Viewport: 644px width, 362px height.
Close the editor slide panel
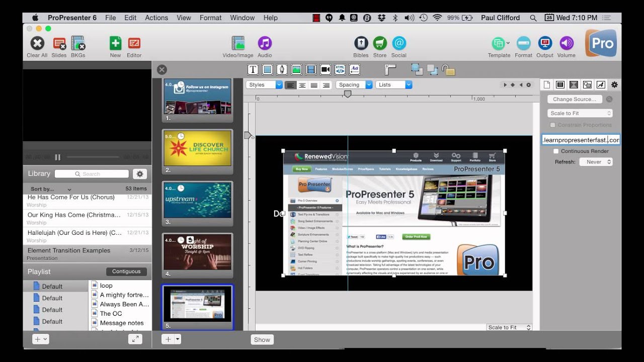pos(162,70)
